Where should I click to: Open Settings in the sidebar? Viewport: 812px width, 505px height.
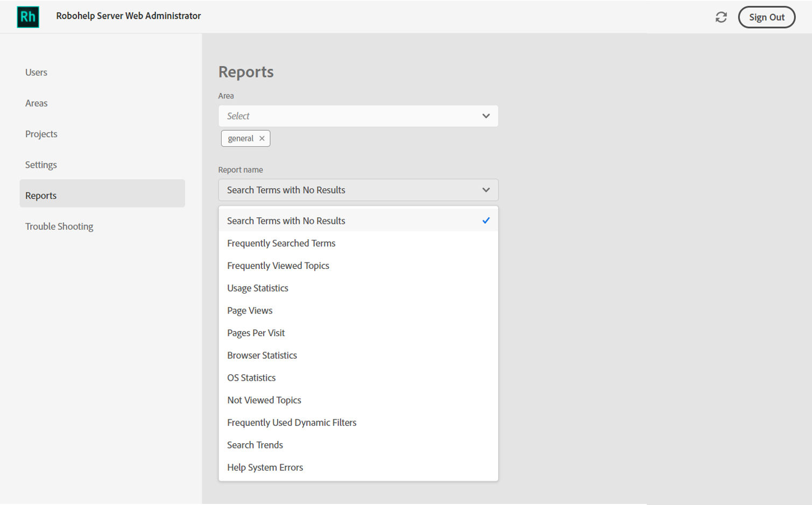click(41, 165)
